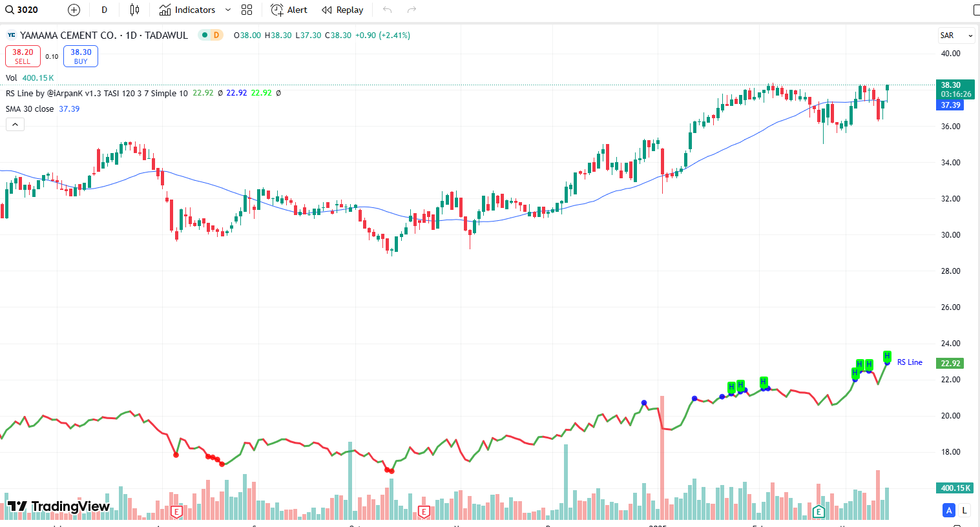Screen dimensions: 980x527
Task: Start Bar Replay mode
Action: coord(342,10)
